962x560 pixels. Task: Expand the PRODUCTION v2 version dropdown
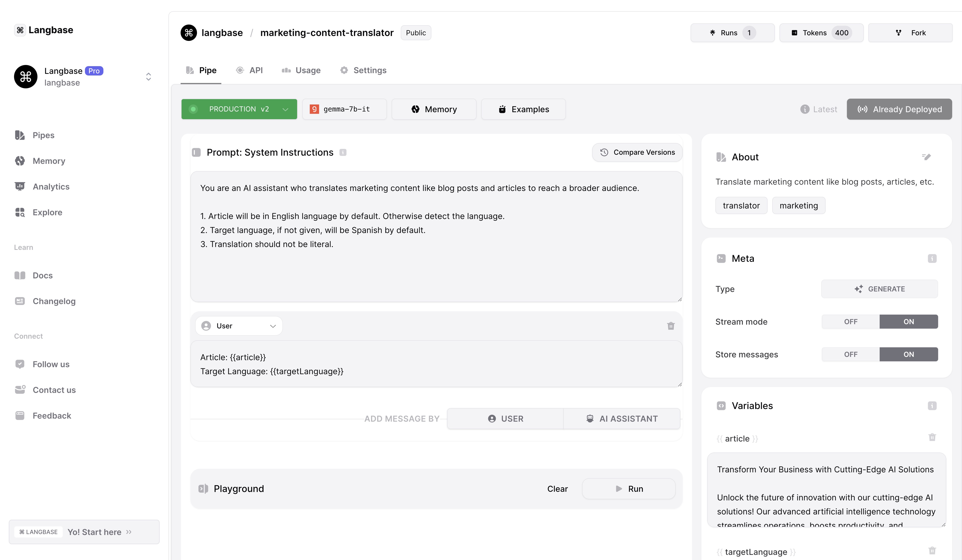(x=239, y=109)
